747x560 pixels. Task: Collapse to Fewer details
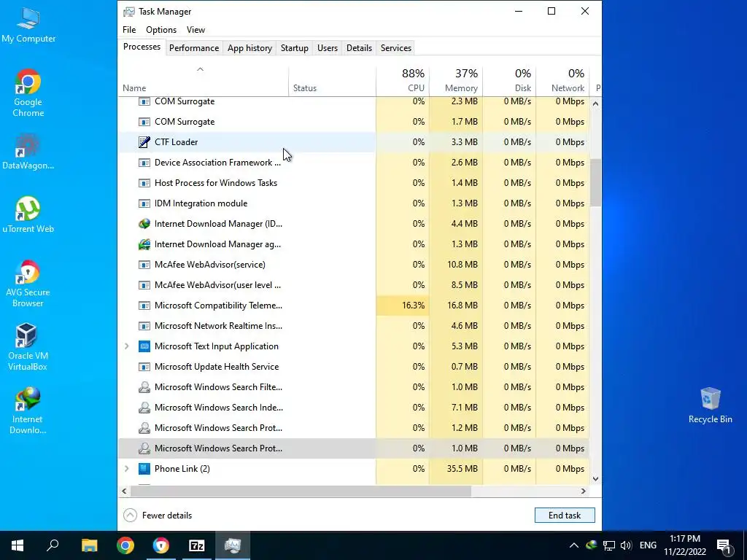pos(158,516)
